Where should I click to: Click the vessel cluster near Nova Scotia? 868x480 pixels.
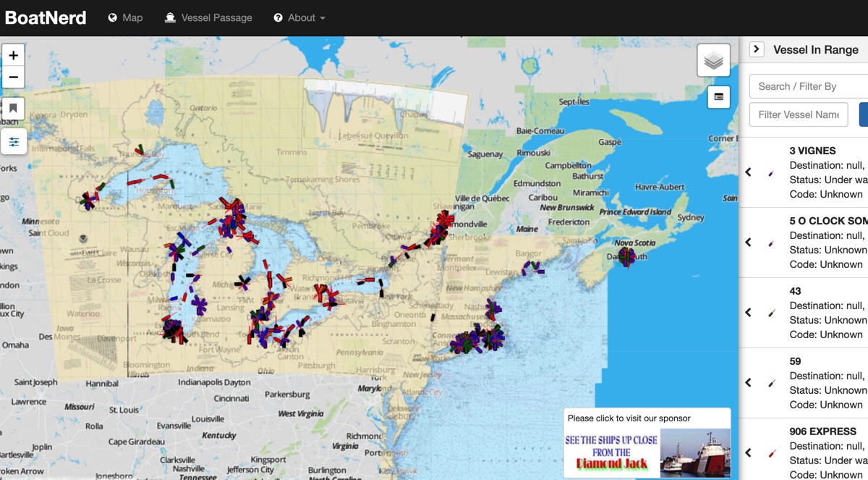point(626,257)
